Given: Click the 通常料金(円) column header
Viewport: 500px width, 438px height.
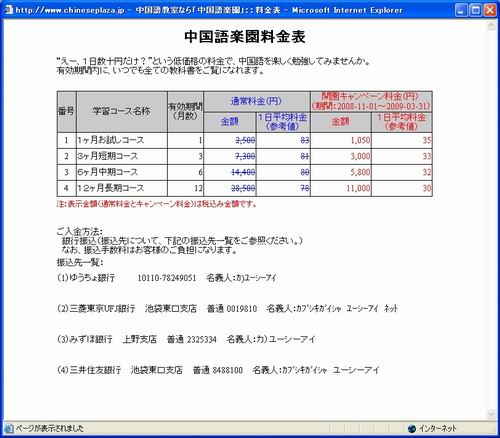Looking at the screenshot, I should 256,101.
